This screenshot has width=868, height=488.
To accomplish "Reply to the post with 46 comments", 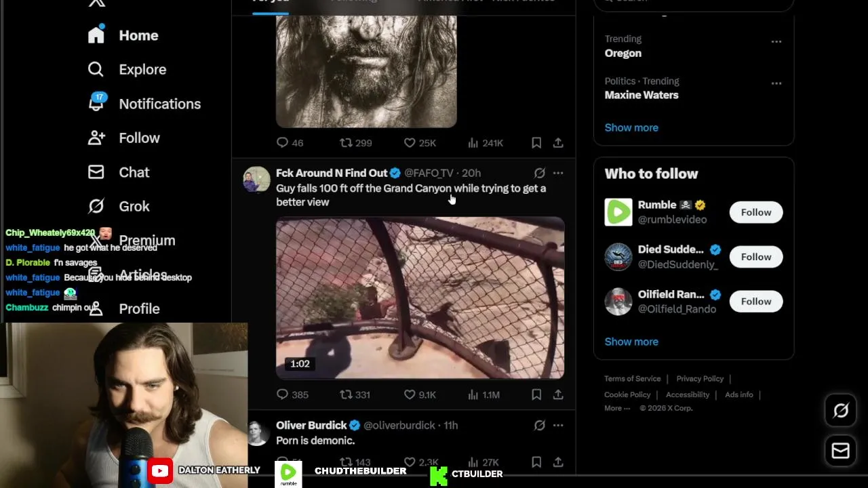I will [x=290, y=143].
